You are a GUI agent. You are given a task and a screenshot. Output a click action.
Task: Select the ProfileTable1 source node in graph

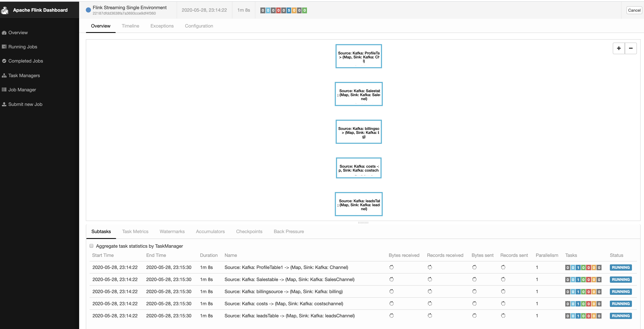(358, 56)
